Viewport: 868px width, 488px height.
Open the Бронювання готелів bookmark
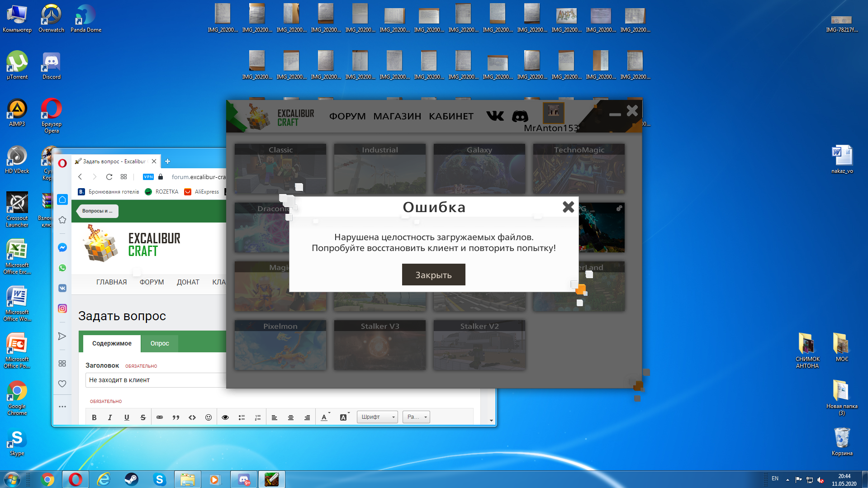click(x=109, y=192)
